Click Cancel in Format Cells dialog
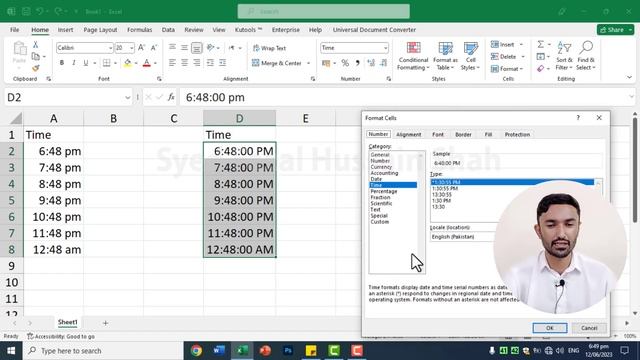Image resolution: width=640 pixels, height=360 pixels. click(589, 328)
